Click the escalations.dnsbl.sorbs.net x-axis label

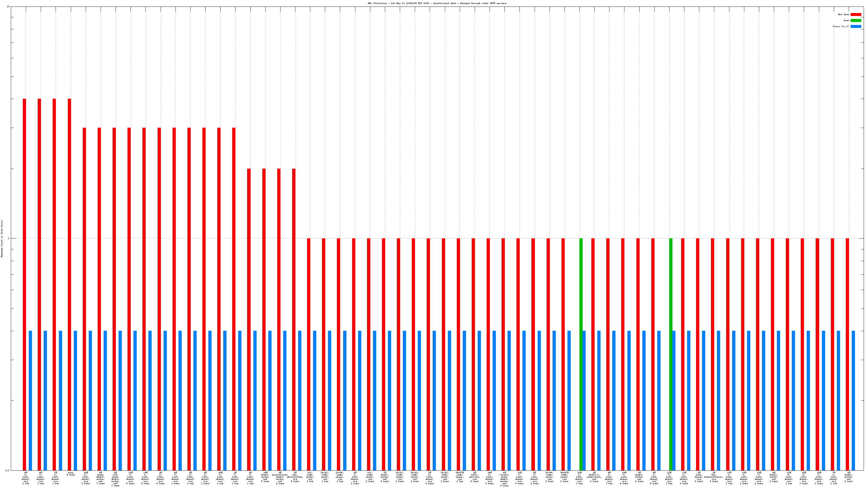tap(280, 478)
